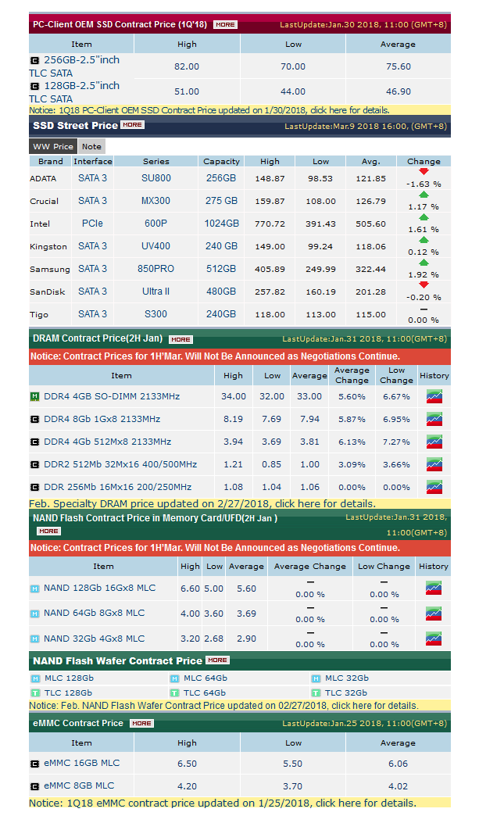Viewport: 504px width, 823px height.
Task: Click chip icon beside DDR2 512Mb 32Mx16
Action: pyautogui.click(x=34, y=464)
